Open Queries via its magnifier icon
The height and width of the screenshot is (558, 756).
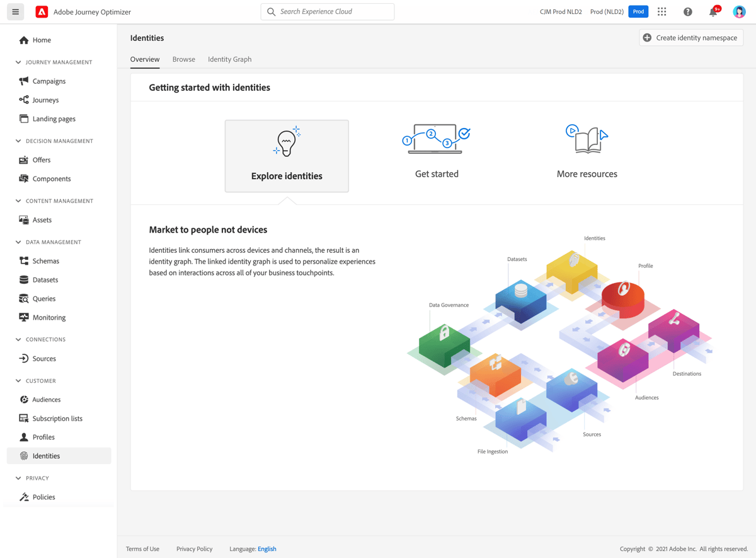(x=23, y=298)
